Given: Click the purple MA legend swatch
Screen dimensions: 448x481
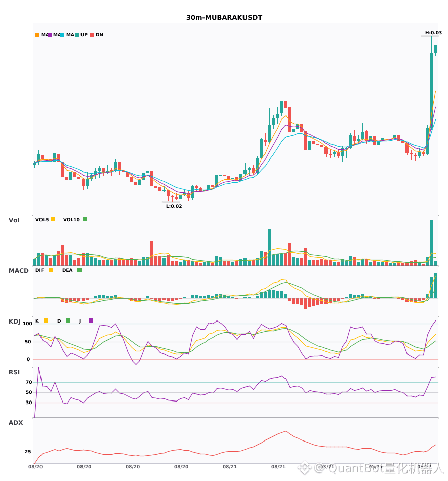Looking at the screenshot, I should 50,35.
